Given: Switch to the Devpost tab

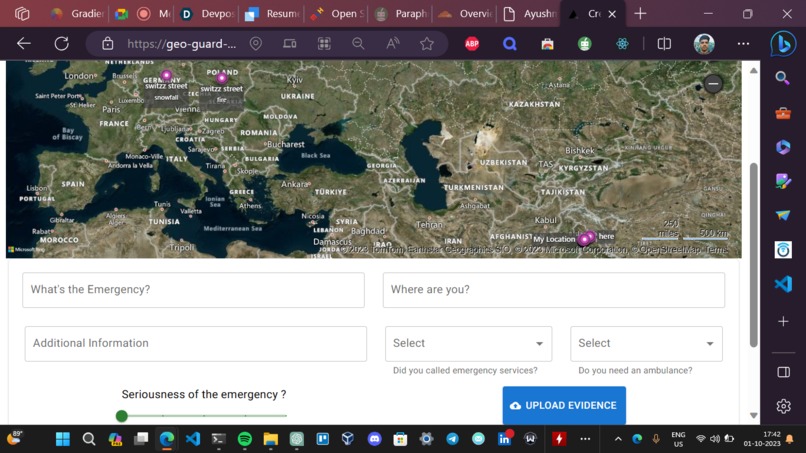Looking at the screenshot, I should [x=208, y=14].
